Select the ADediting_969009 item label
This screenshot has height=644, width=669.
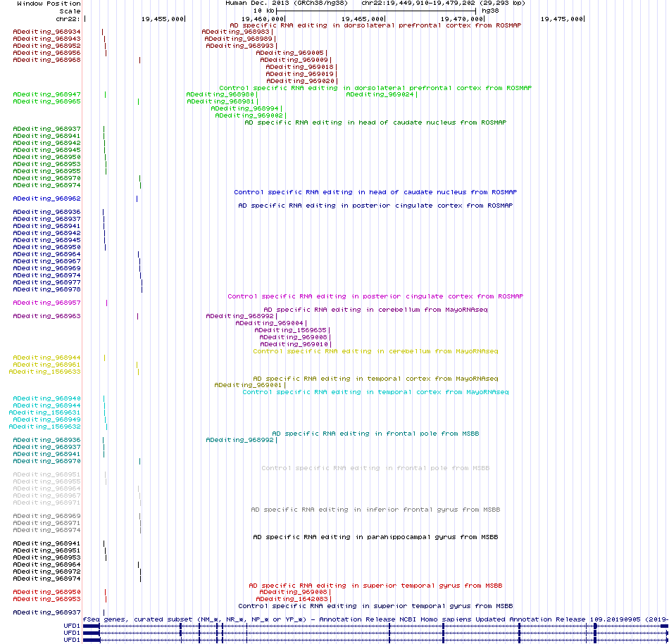coord(294,60)
